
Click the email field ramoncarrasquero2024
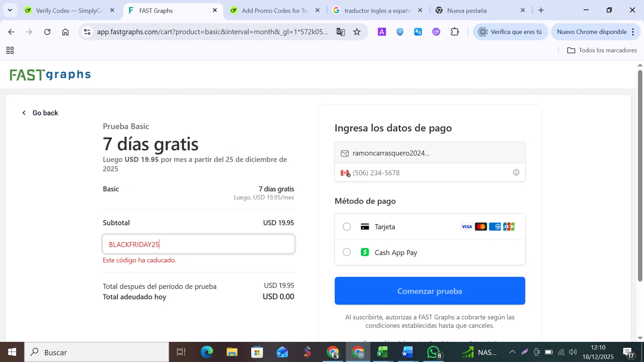[x=430, y=153]
